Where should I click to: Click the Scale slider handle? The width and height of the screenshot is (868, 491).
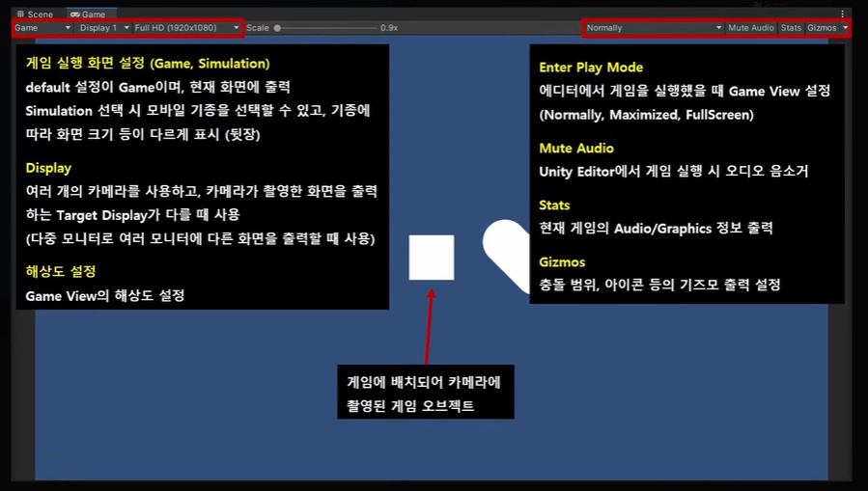(x=277, y=28)
